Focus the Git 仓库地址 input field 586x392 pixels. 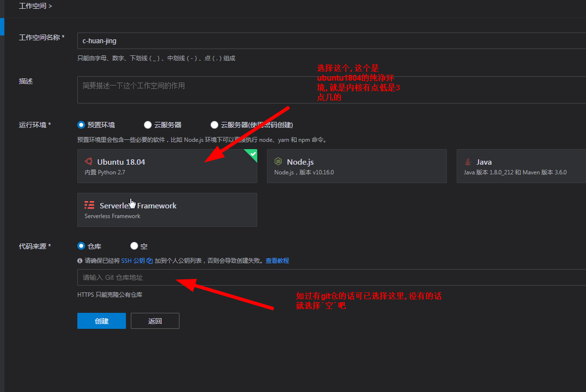[331, 277]
